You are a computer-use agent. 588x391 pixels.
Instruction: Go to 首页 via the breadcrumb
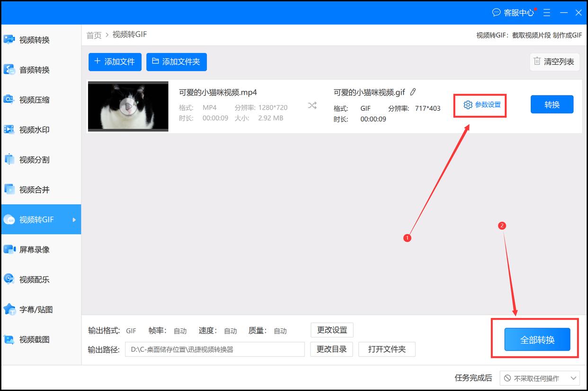pos(93,35)
